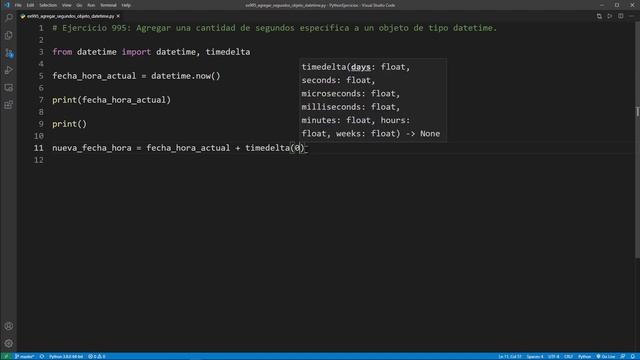This screenshot has height=360, width=640.
Task: Open the Source Control view
Action: pos(9,53)
